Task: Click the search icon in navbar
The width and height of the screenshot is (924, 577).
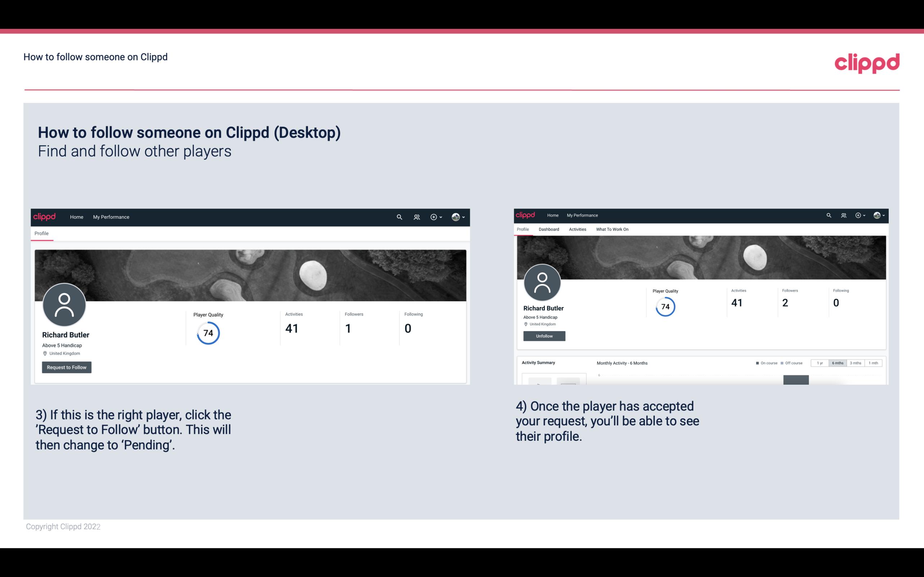Action: tap(400, 217)
